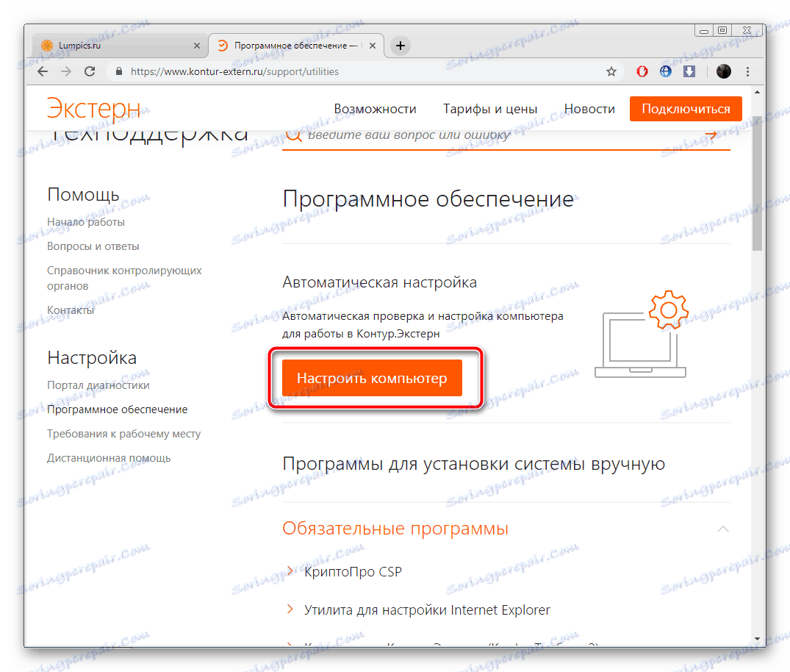
Task: Open the Дистанционная помощь link
Action: [x=109, y=458]
